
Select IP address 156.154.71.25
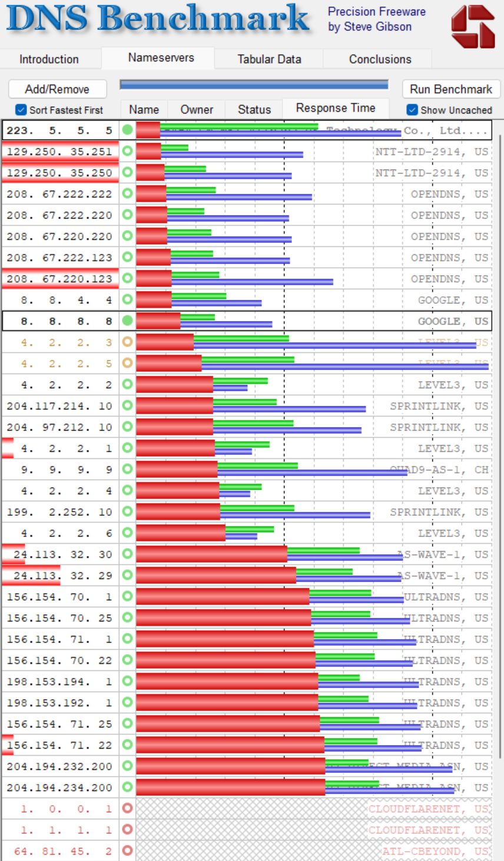pyautogui.click(x=59, y=724)
